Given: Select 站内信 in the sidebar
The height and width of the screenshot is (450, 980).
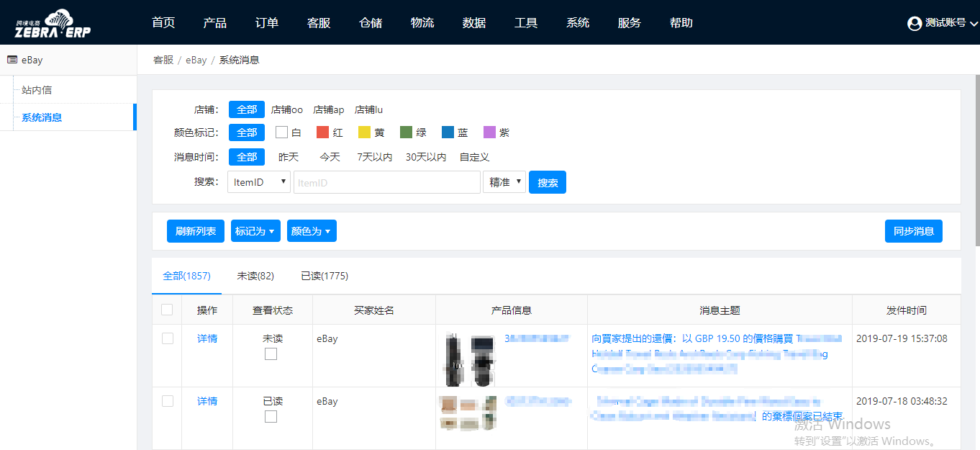Looking at the screenshot, I should 36,89.
